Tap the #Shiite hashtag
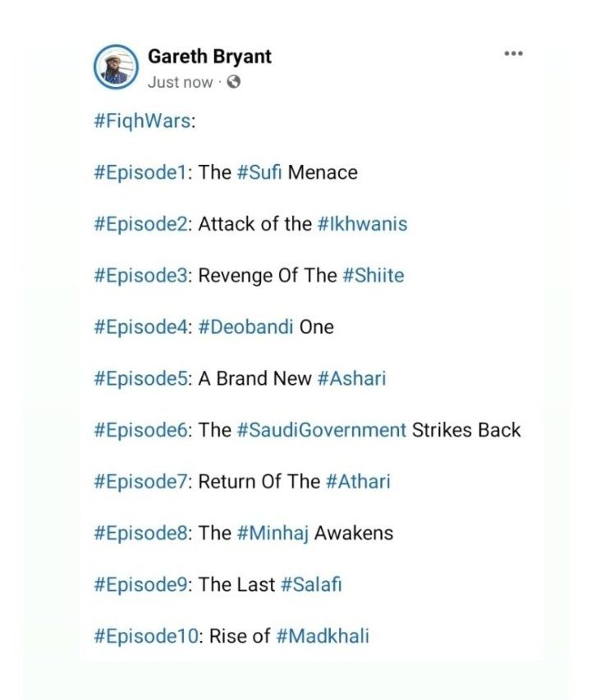591x700 pixels. pyautogui.click(x=373, y=276)
